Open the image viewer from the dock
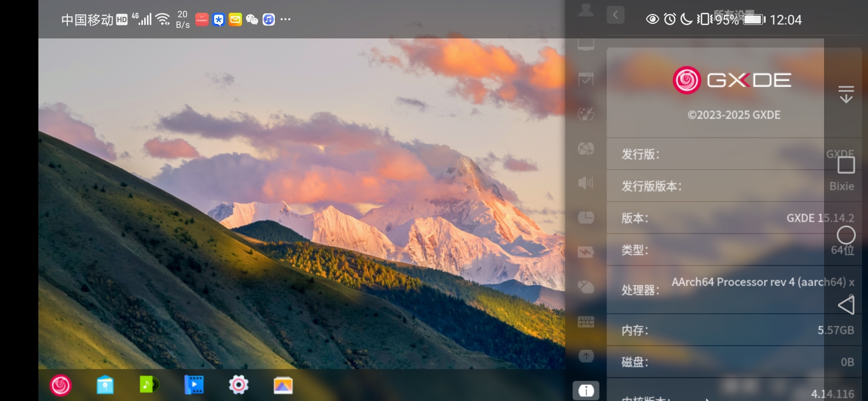The image size is (868, 401). (x=283, y=385)
